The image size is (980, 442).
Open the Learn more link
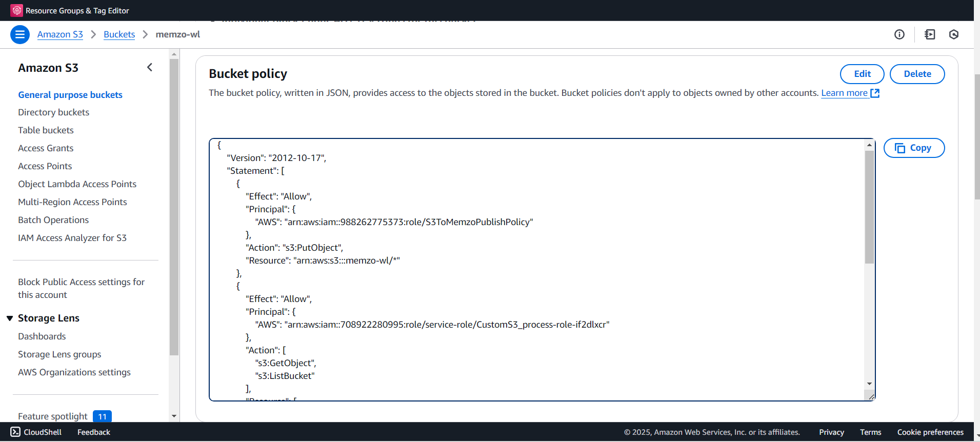tap(844, 93)
